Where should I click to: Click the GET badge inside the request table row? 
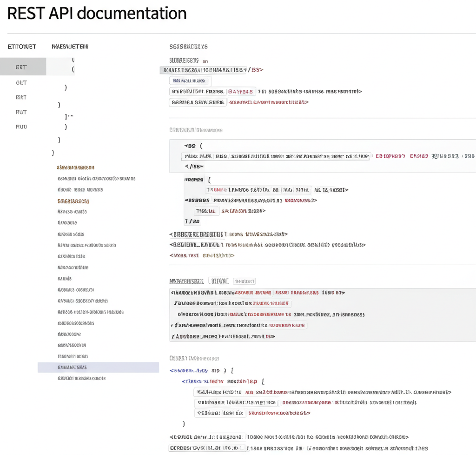coord(241,92)
